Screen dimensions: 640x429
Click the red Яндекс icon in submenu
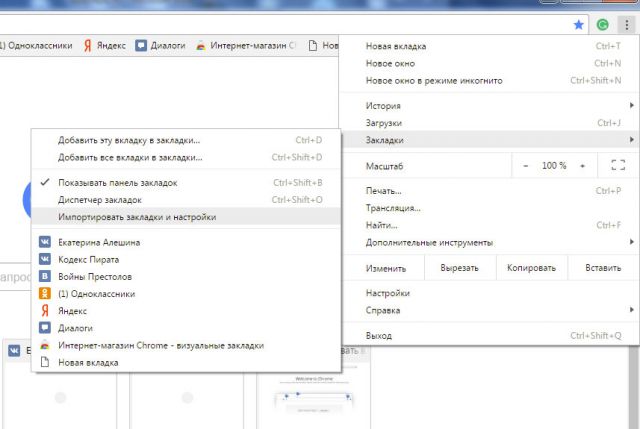[45, 311]
